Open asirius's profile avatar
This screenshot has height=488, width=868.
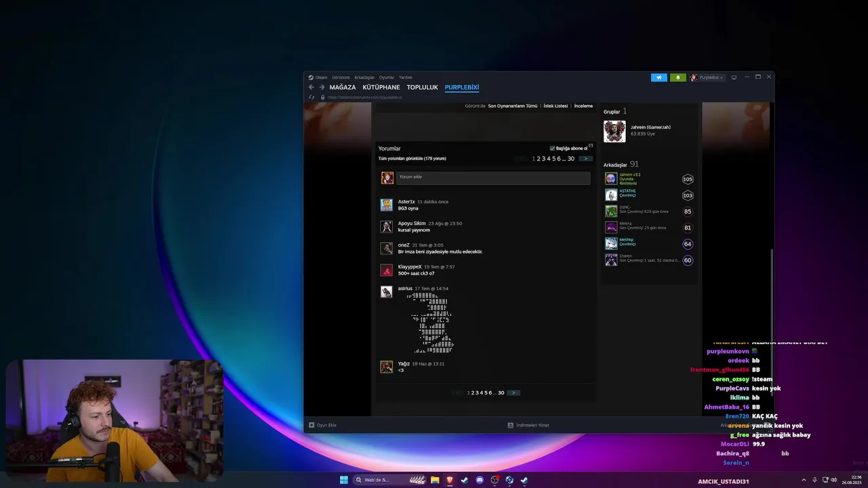coord(387,291)
